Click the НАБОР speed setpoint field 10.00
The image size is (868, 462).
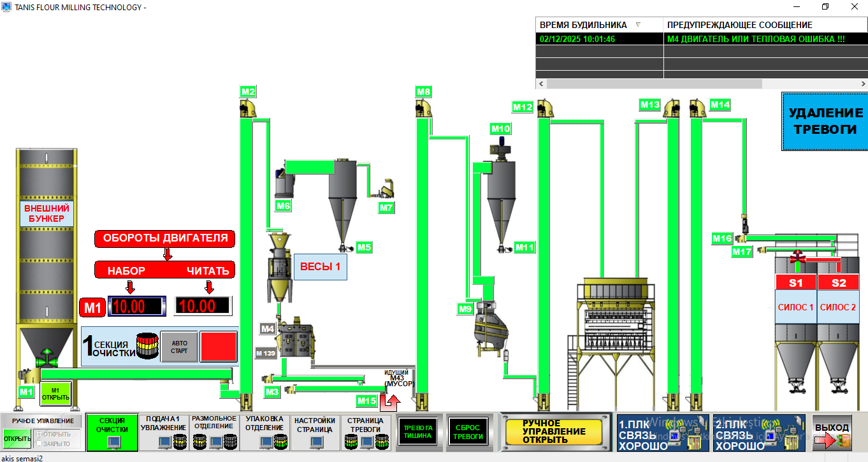point(137,306)
